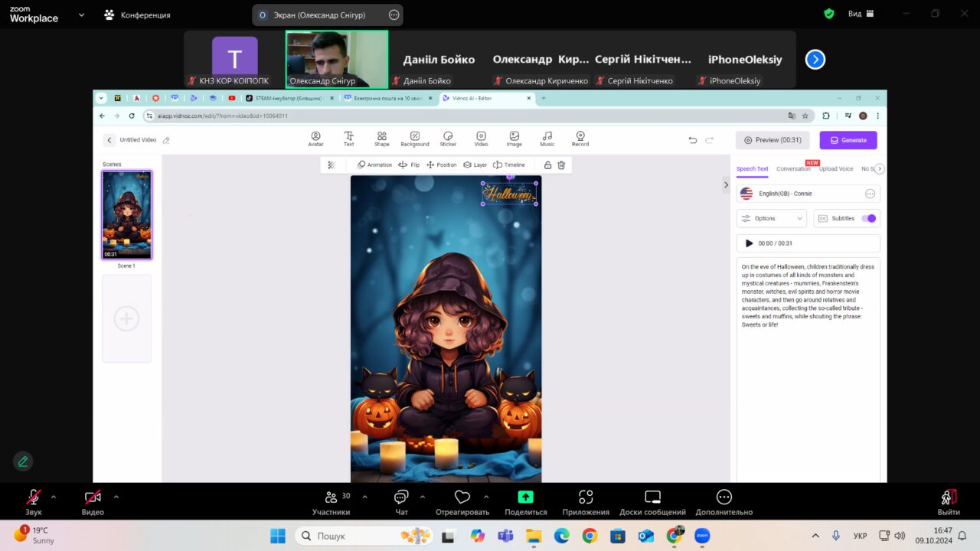
Task: Open browser tab search dropdown
Action: 101,98
